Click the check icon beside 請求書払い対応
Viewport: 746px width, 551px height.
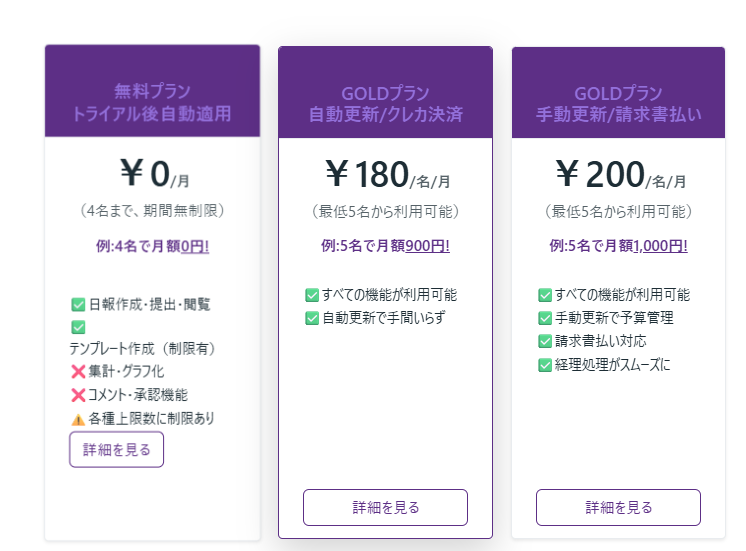click(x=545, y=341)
